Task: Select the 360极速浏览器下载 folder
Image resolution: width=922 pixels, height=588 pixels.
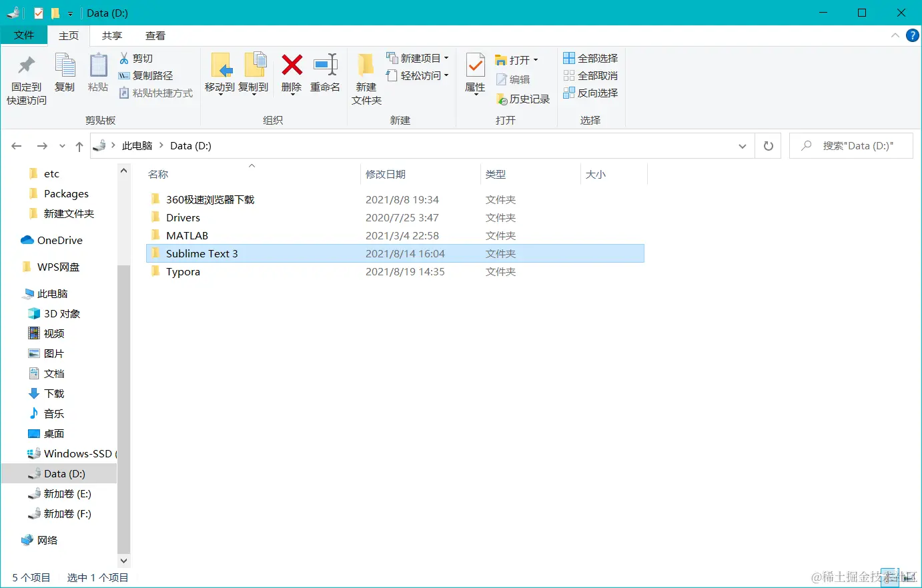Action: 395,199
